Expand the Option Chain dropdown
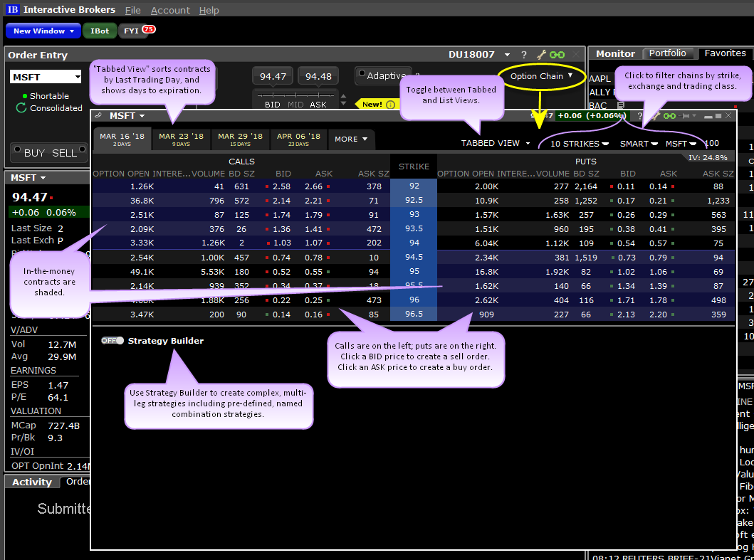Viewport: 754px width, 560px height. click(x=541, y=76)
